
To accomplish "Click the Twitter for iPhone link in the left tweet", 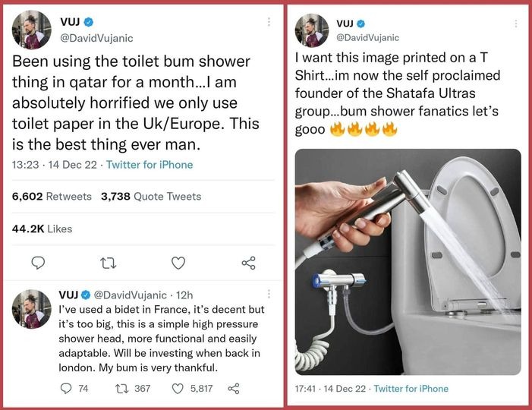I will point(150,165).
